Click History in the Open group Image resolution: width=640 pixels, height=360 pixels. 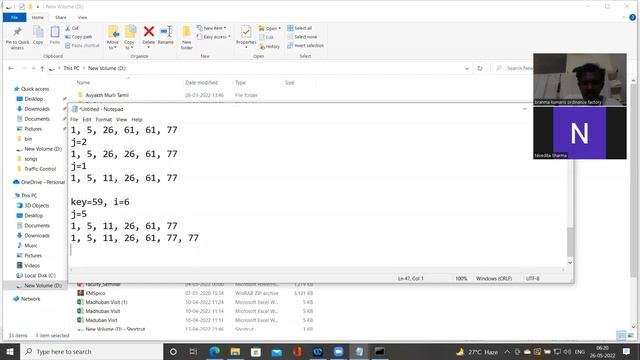pyautogui.click(x=269, y=47)
